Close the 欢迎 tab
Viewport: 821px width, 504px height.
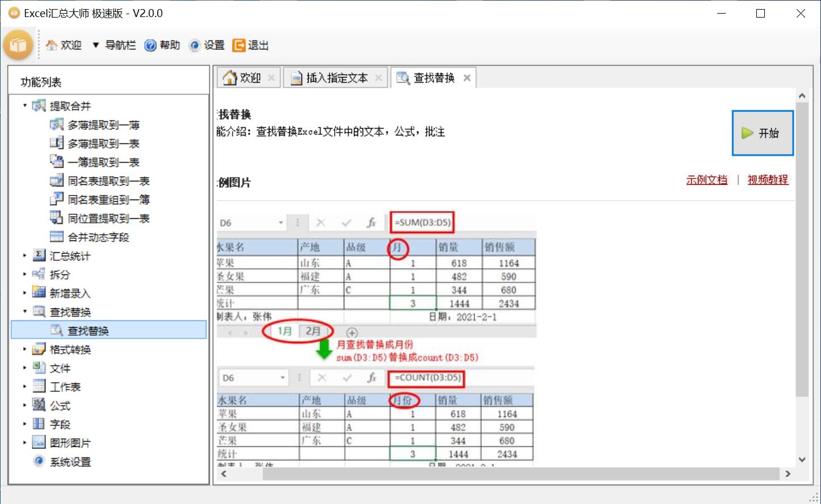271,78
